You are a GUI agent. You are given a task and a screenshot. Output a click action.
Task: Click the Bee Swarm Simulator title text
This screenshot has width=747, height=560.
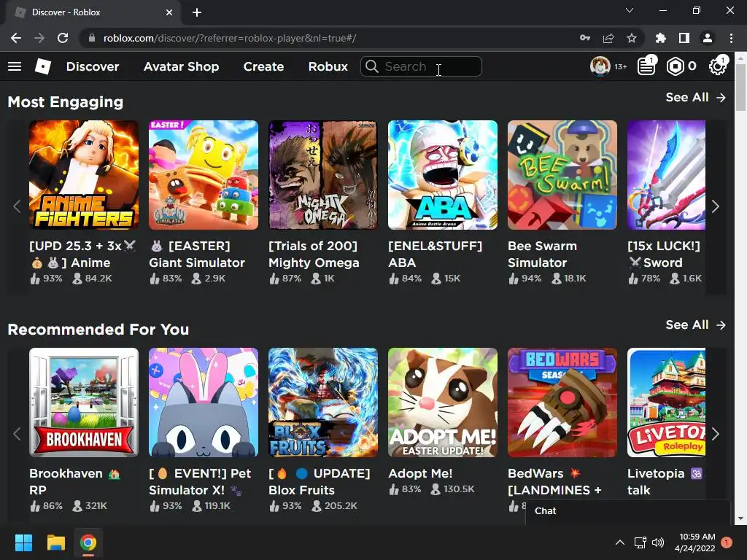tap(542, 254)
